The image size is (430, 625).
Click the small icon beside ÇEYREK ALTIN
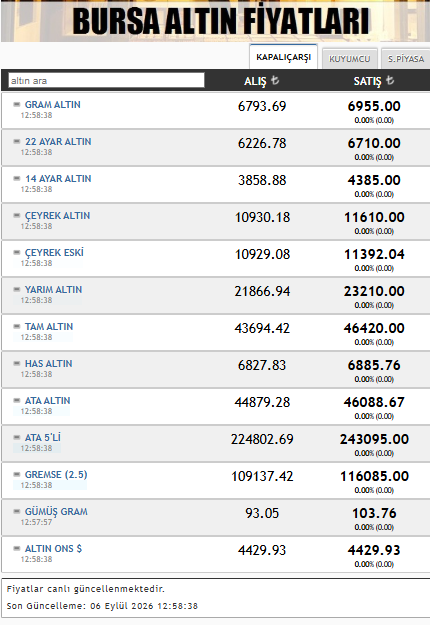(16, 215)
